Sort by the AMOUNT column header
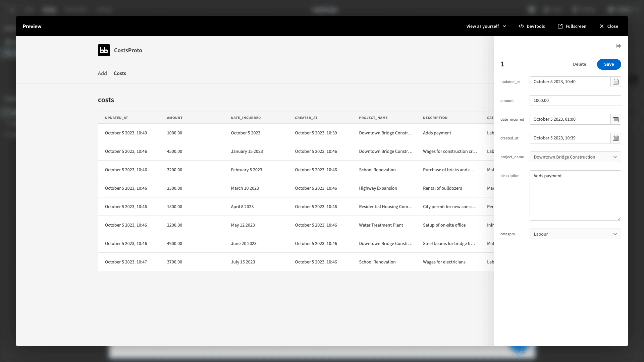The width and height of the screenshot is (644, 362). coord(175,118)
